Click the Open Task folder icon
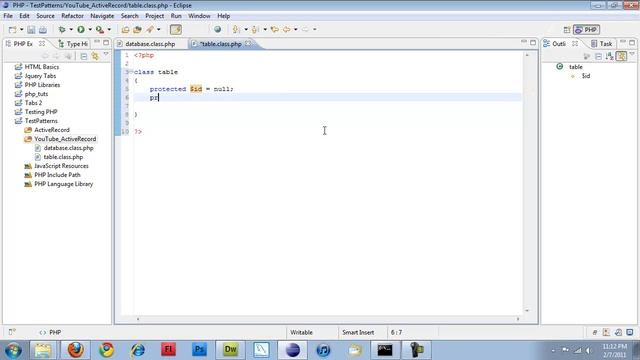The image size is (640, 360). point(138,29)
